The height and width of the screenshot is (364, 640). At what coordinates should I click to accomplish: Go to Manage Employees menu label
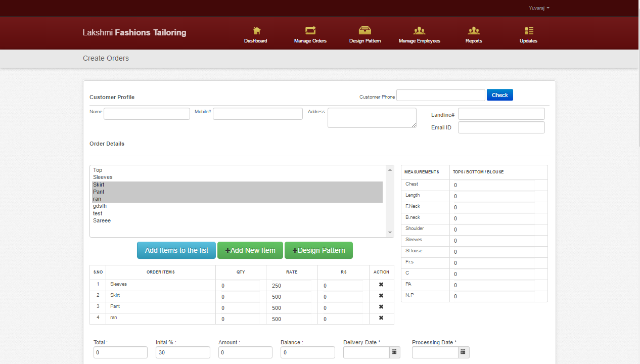point(420,41)
